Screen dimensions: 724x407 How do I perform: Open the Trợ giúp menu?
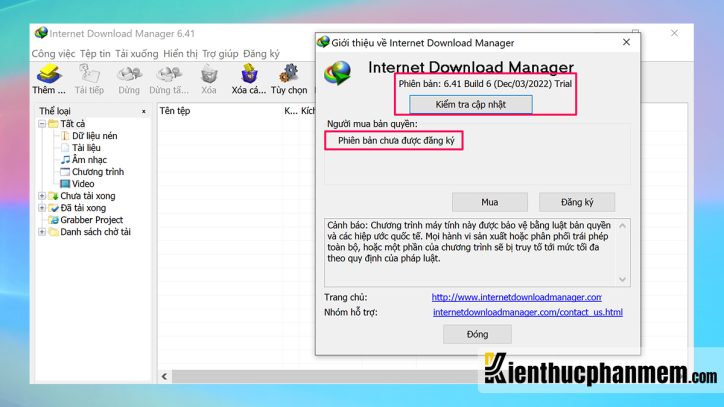point(220,54)
